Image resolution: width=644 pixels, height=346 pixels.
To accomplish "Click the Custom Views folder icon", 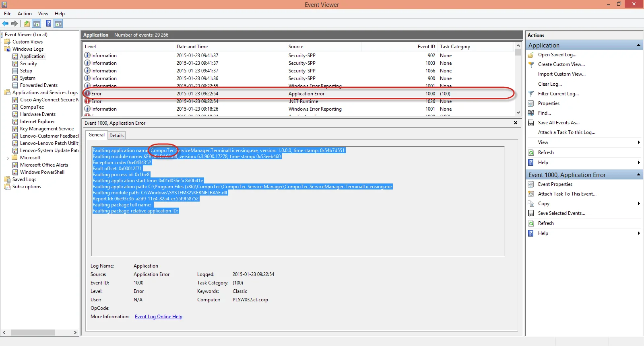I will tap(7, 42).
